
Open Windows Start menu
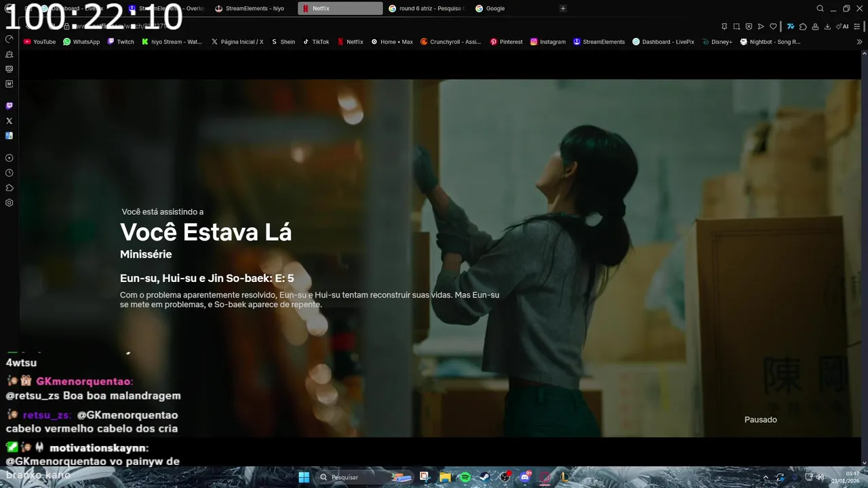tap(303, 477)
